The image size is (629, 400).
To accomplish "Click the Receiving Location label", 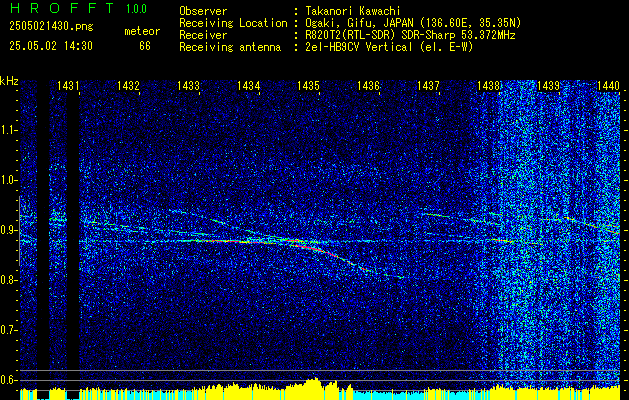I will tap(233, 23).
